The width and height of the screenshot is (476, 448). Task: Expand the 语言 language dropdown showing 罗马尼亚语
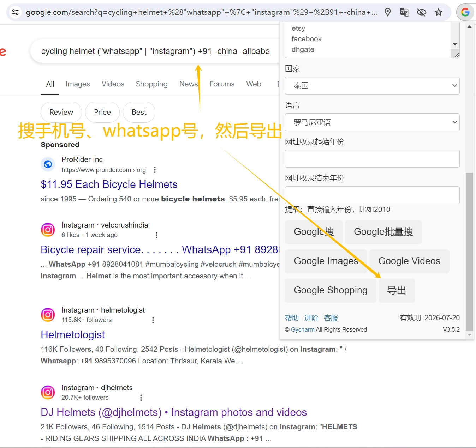372,122
